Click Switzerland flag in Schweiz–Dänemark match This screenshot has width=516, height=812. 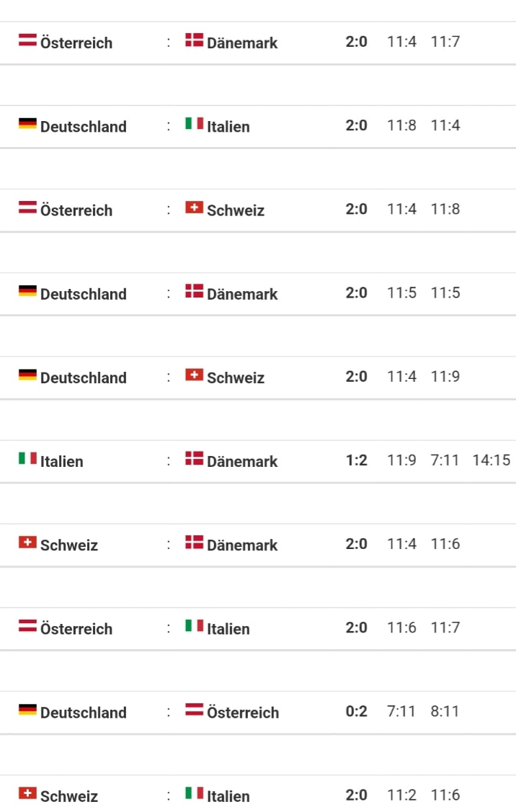(27, 543)
